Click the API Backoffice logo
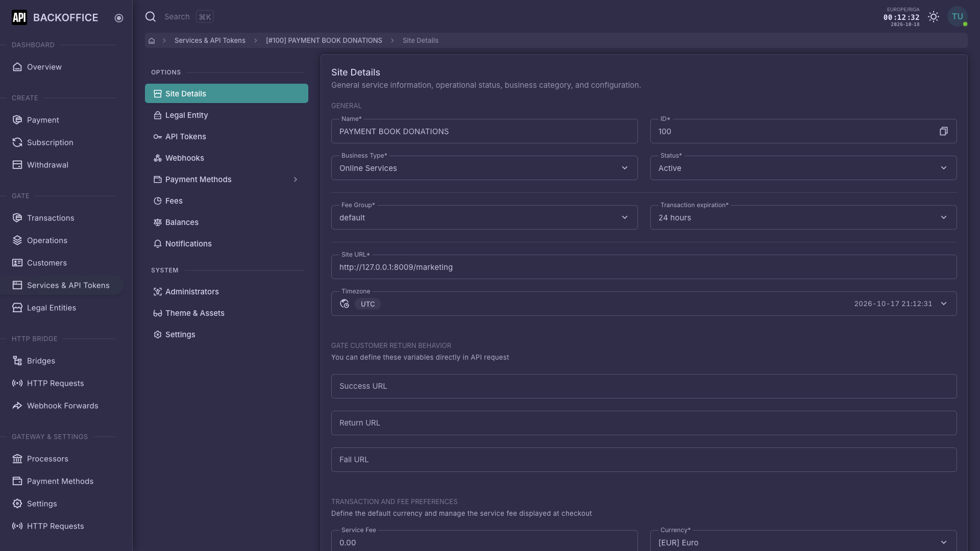Screen dimensions: 980x551 (55, 17)
